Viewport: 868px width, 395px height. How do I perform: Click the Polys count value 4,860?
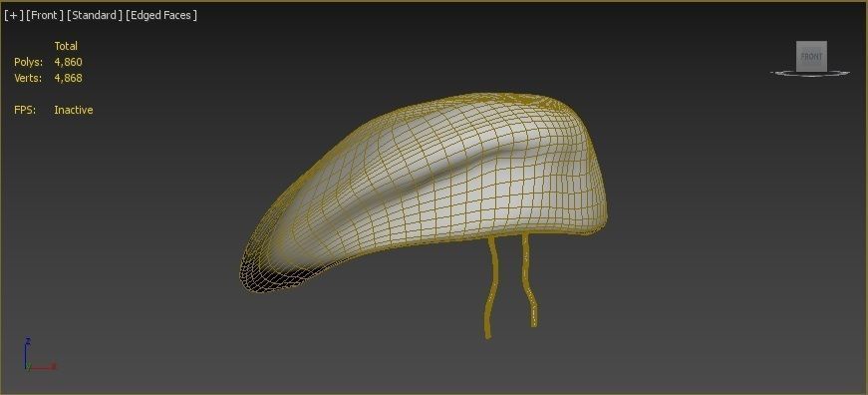point(68,62)
